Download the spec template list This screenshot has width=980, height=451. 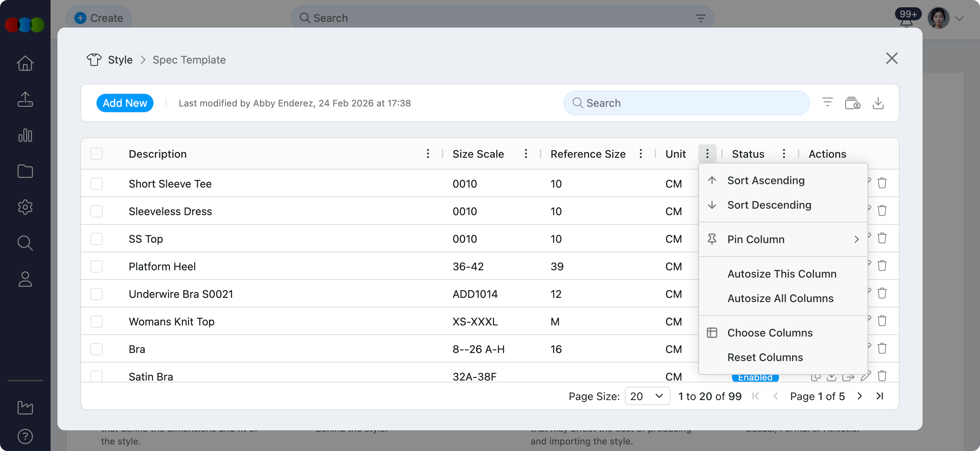(x=878, y=103)
